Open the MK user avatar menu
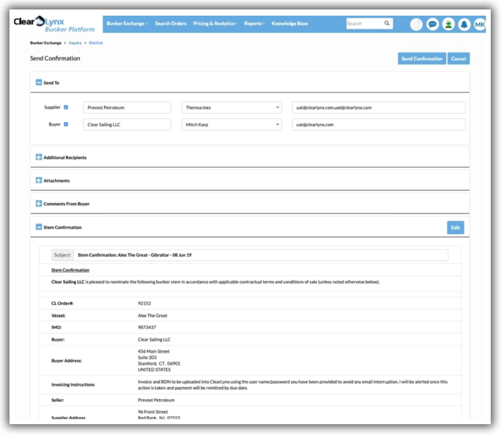 click(x=479, y=25)
